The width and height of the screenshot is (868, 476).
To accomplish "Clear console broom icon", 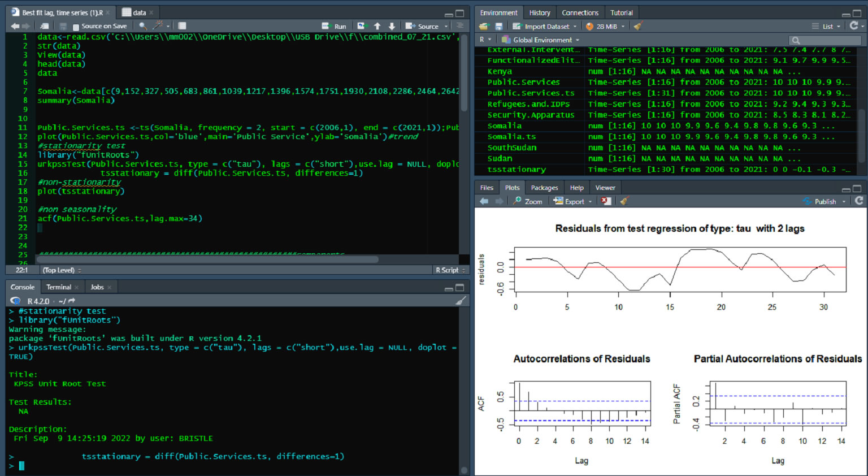I will [461, 301].
